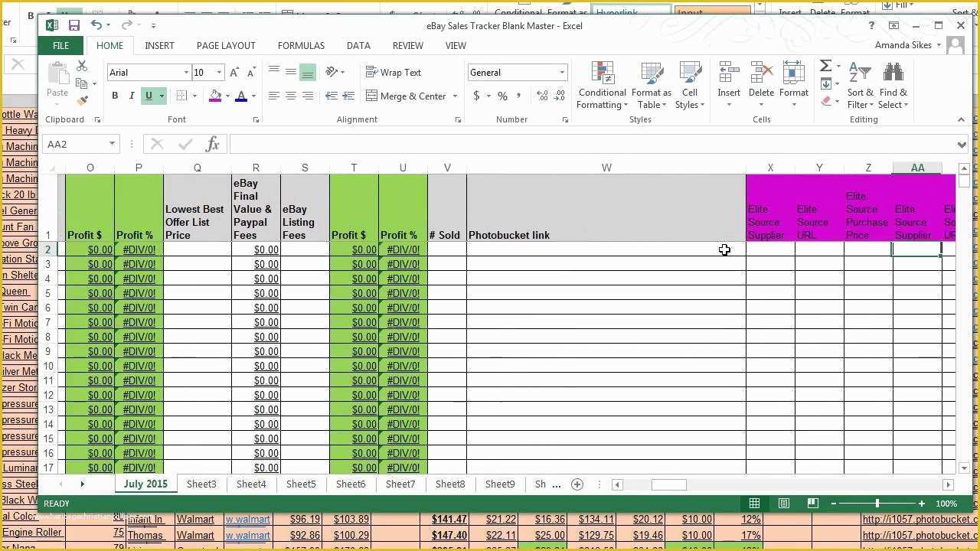Image resolution: width=980 pixels, height=551 pixels.
Task: Click the AutoSum sigma icon
Action: point(826,67)
